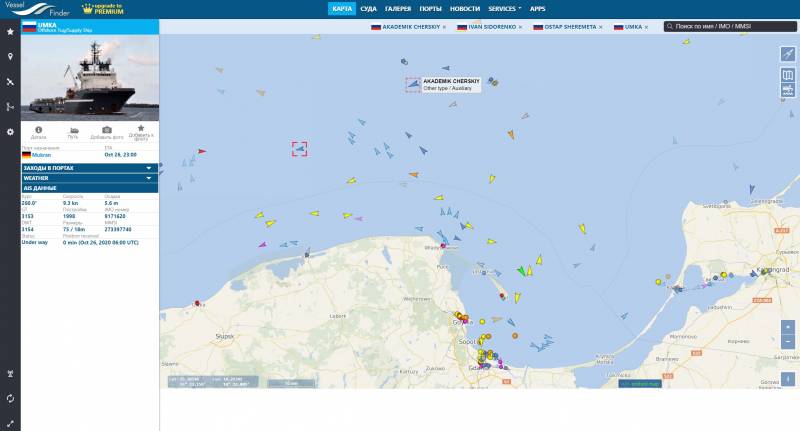
Task: Click the IMO number 9171620
Action: [115, 216]
